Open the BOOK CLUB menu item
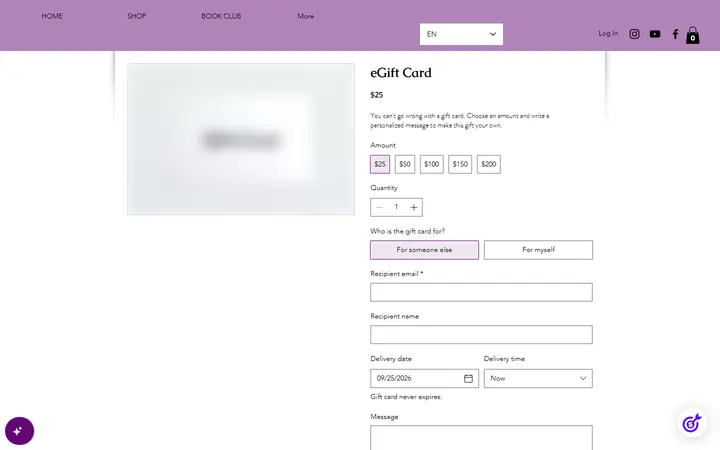 coord(221,16)
